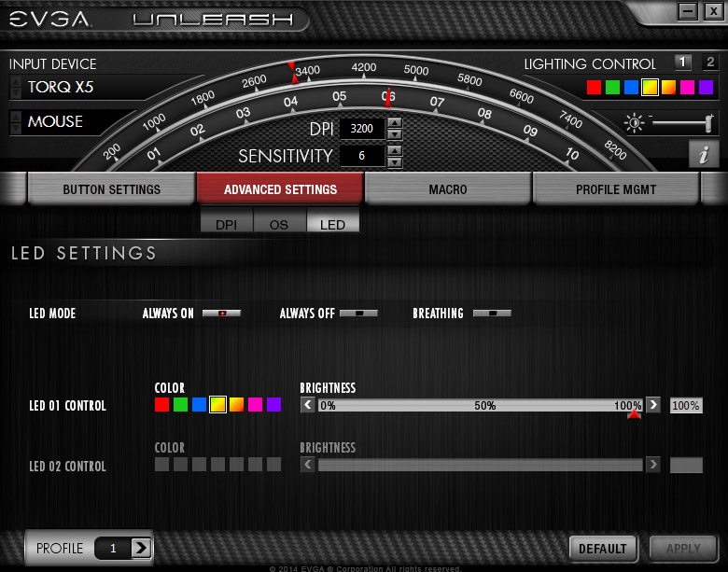Click 0% on LED 01 brightness slider
This screenshot has width=728, height=572.
tap(328, 405)
